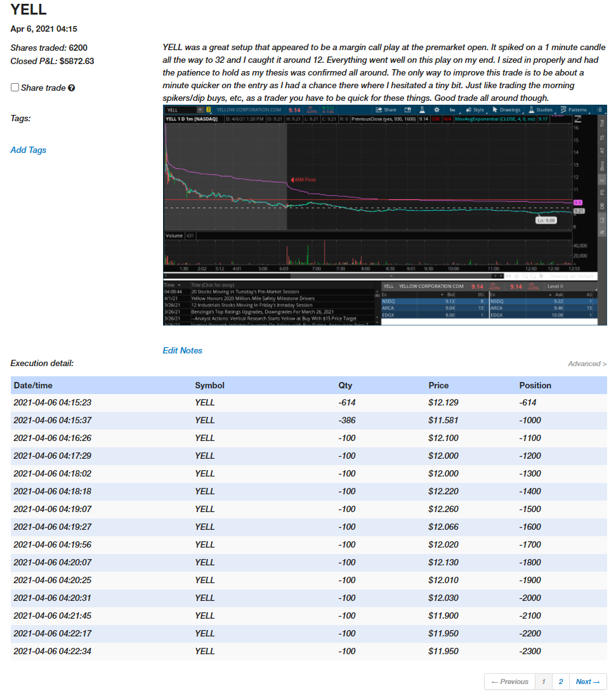616x698 pixels.
Task: Click the Add Tags link
Action: click(x=29, y=150)
